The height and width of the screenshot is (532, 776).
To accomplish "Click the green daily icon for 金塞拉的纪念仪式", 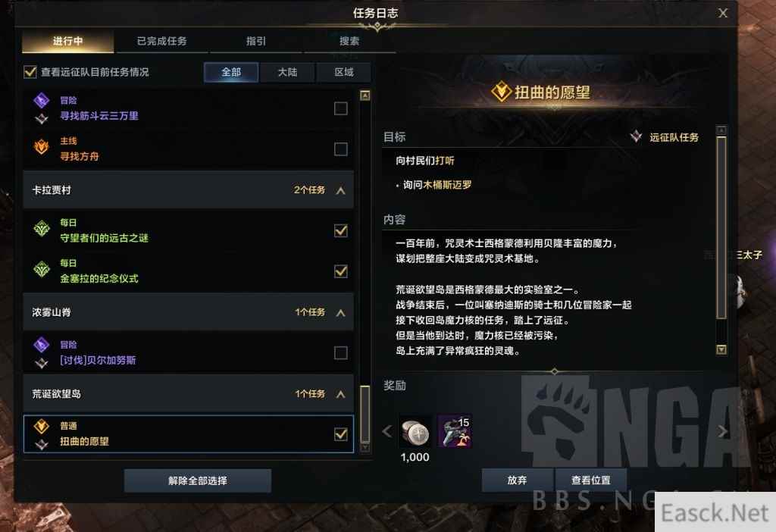I will (x=42, y=269).
